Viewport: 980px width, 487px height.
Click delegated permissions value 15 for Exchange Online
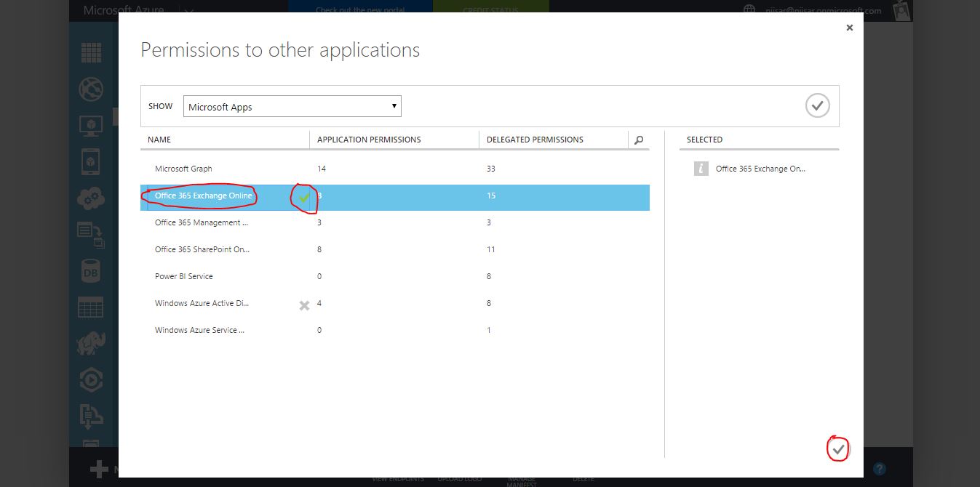(491, 196)
